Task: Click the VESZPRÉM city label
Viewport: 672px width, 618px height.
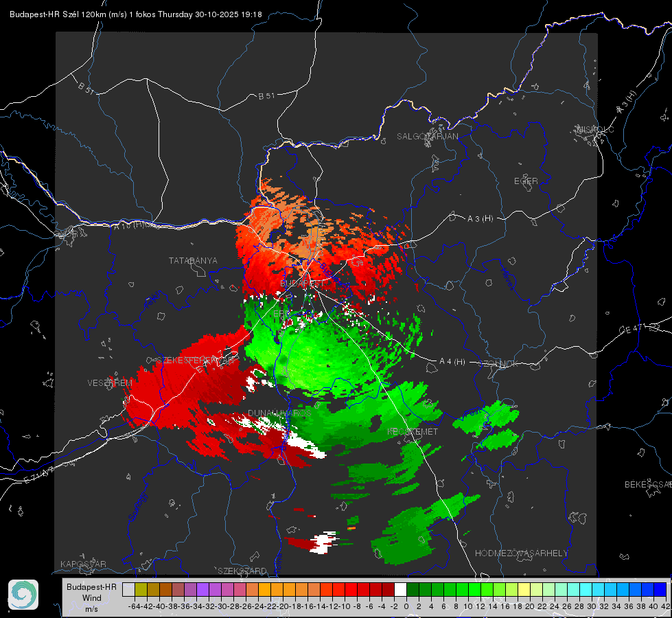Action: 110,382
